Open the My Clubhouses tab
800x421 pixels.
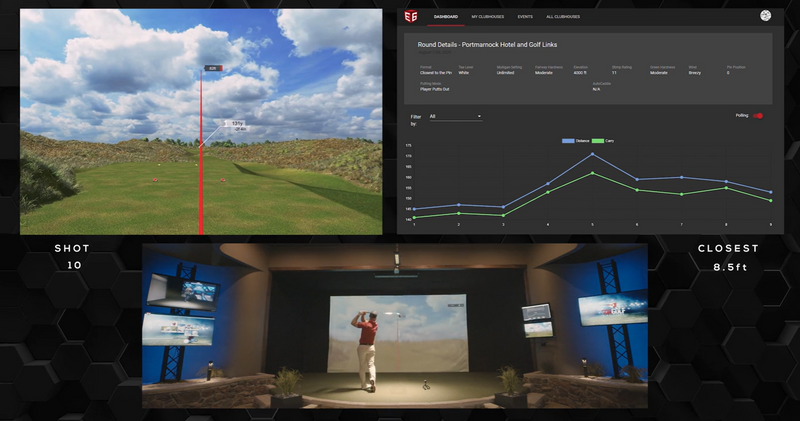[490, 17]
